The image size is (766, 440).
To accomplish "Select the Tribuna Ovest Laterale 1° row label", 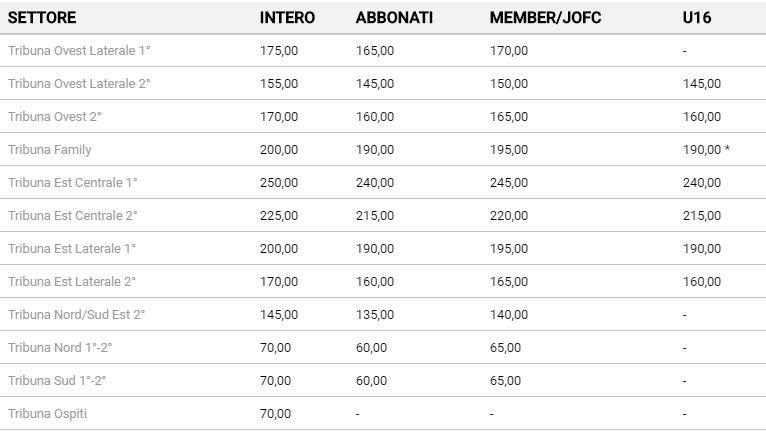I will coord(79,51).
